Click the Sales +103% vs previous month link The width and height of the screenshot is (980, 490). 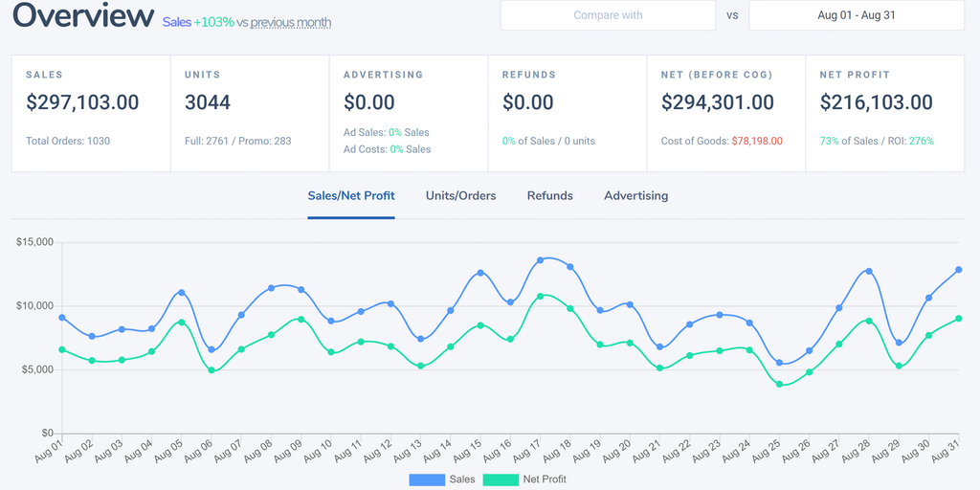[247, 22]
